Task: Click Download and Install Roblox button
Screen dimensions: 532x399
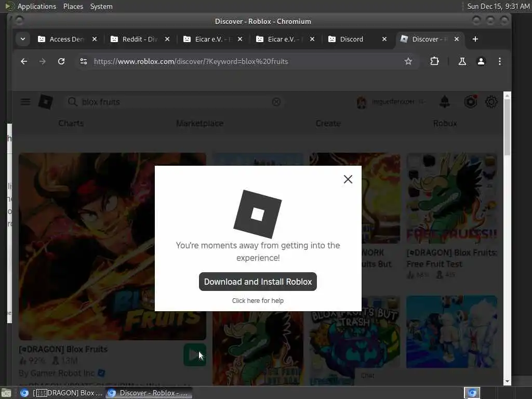Action: [x=258, y=282]
